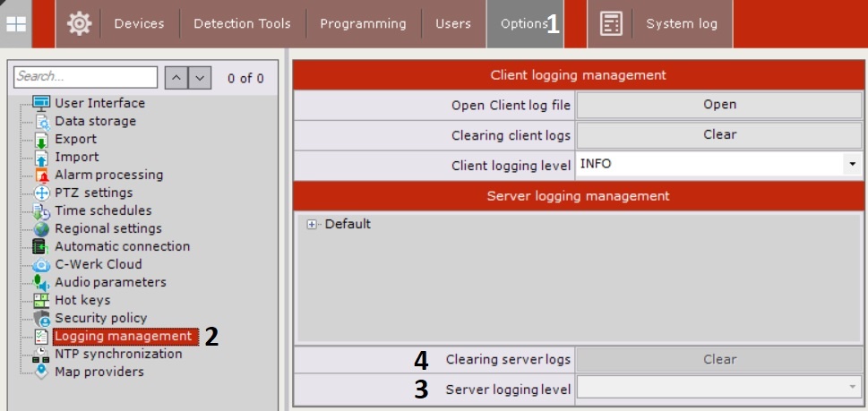Click the system log document icon

tap(611, 24)
